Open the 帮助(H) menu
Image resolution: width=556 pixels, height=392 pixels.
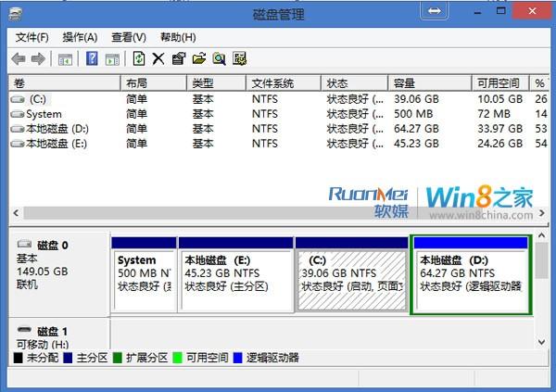tap(178, 37)
